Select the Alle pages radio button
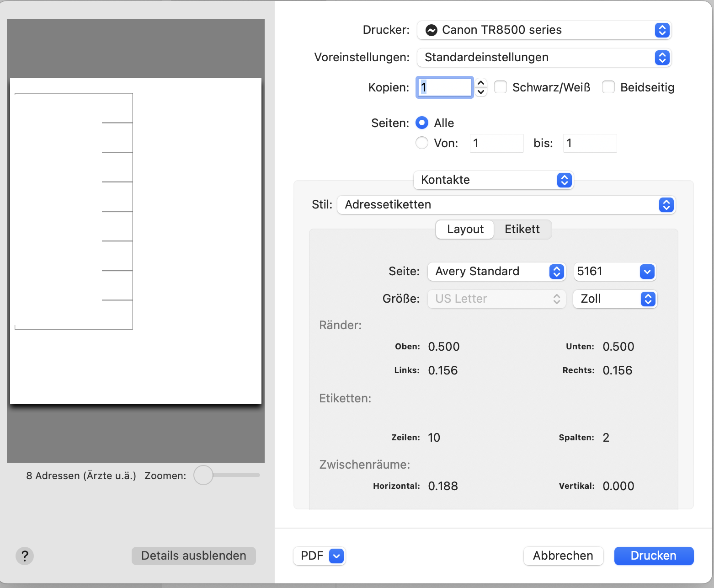Viewport: 714px width, 588px height. (422, 123)
